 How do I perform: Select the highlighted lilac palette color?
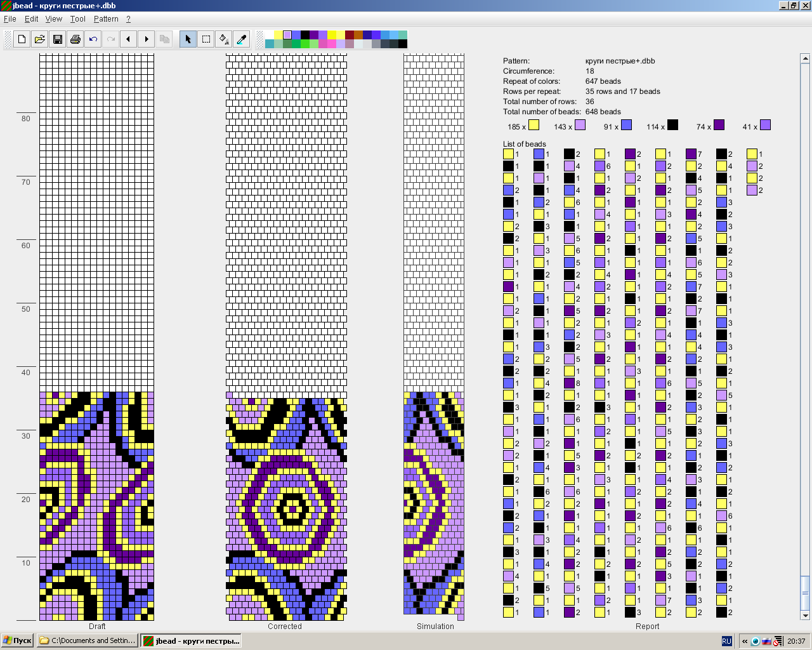click(287, 35)
